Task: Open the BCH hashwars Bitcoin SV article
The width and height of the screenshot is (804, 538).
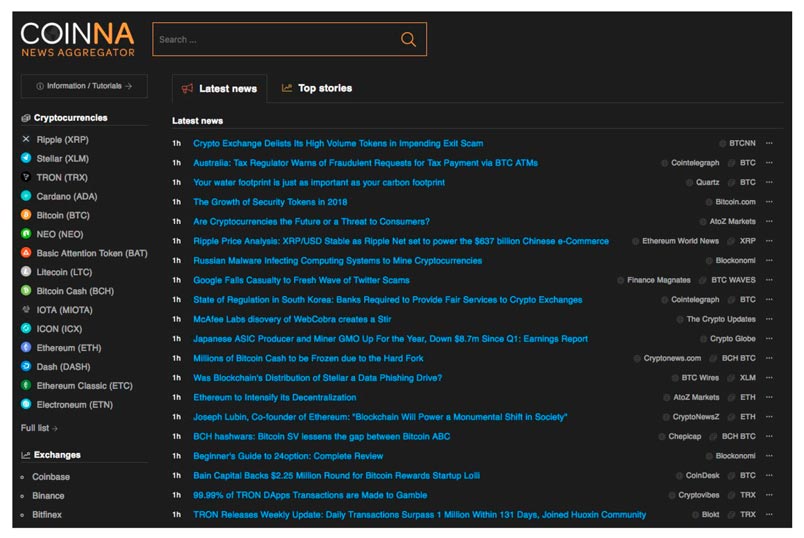Action: pos(321,436)
